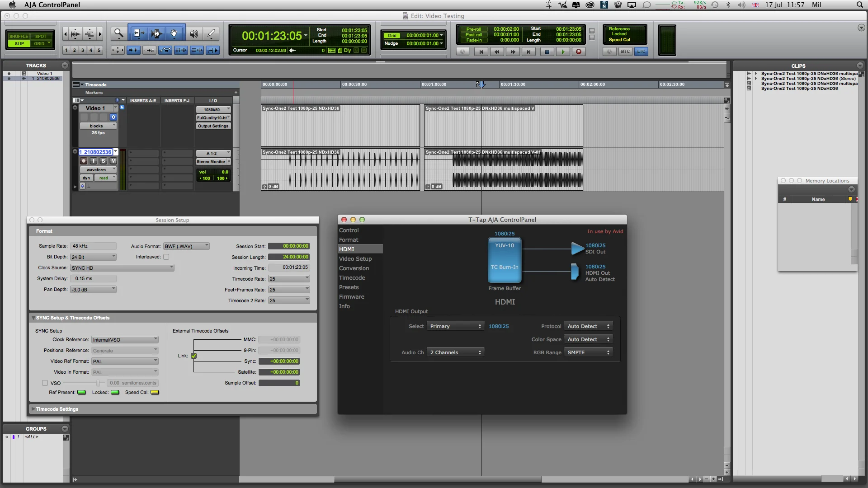Expand the Timecode Settings section
The height and width of the screenshot is (488, 868).
pyautogui.click(x=33, y=409)
